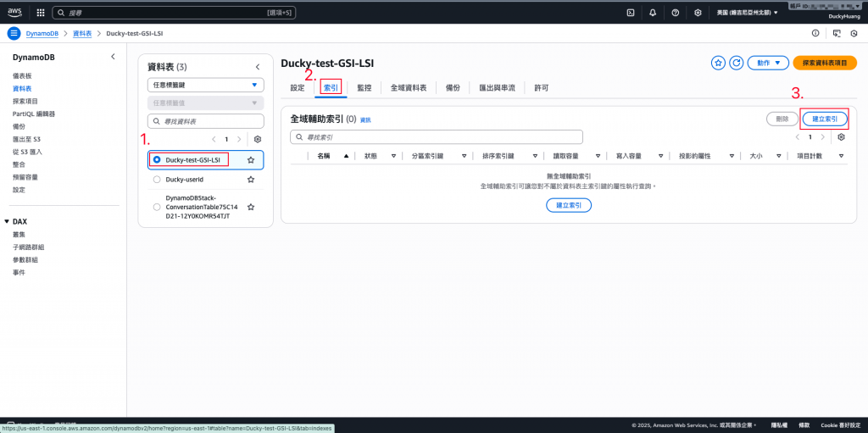Viewport: 868px width, 433px height.
Task: Open the index table preferences gear
Action: pos(842,136)
